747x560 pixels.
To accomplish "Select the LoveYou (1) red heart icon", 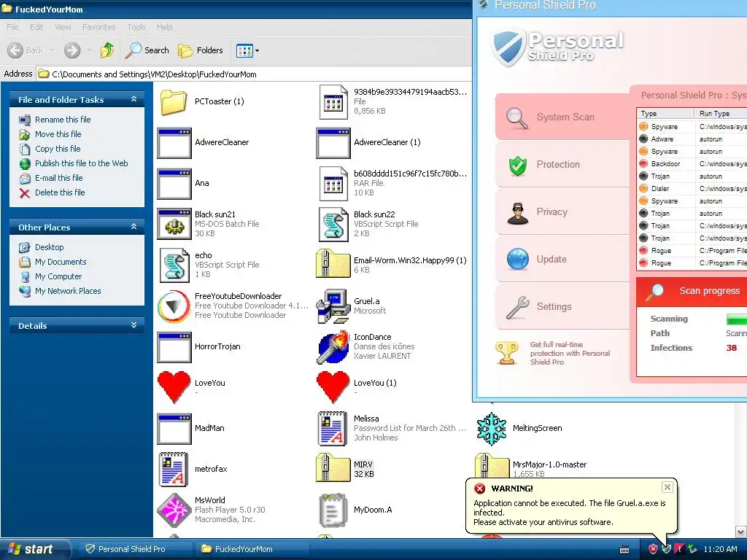I will click(333, 387).
